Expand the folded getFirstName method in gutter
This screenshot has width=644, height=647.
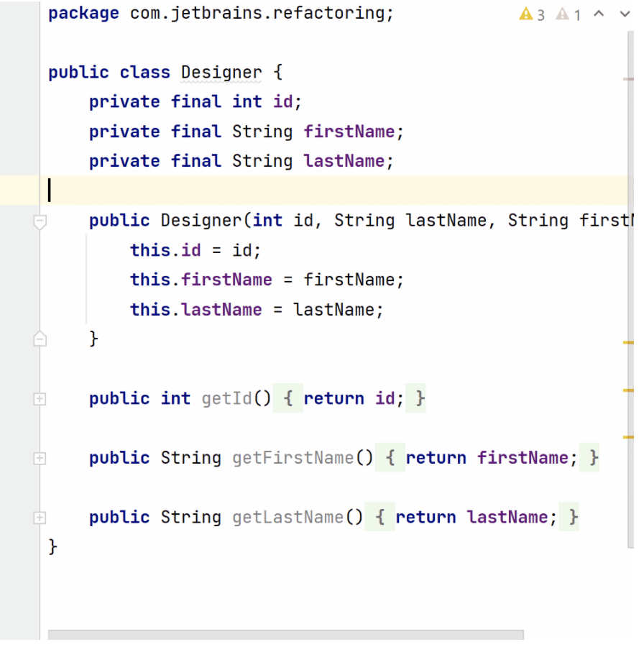40,458
